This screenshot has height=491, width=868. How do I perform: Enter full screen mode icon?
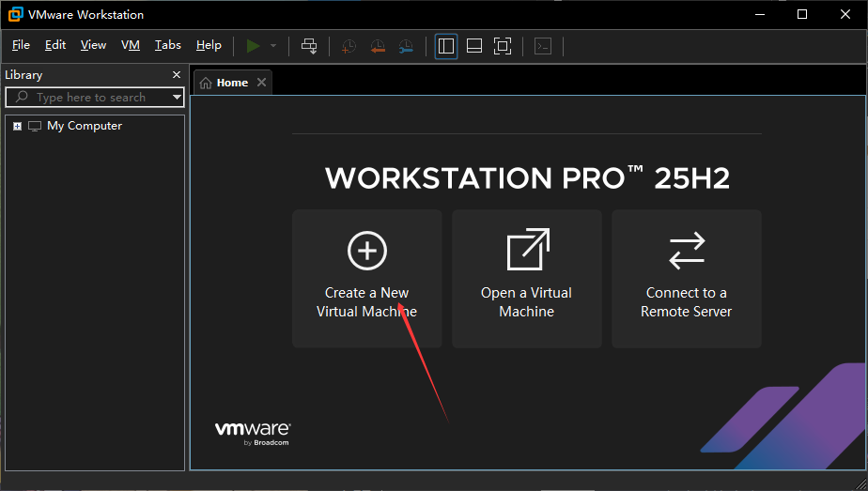pos(503,46)
